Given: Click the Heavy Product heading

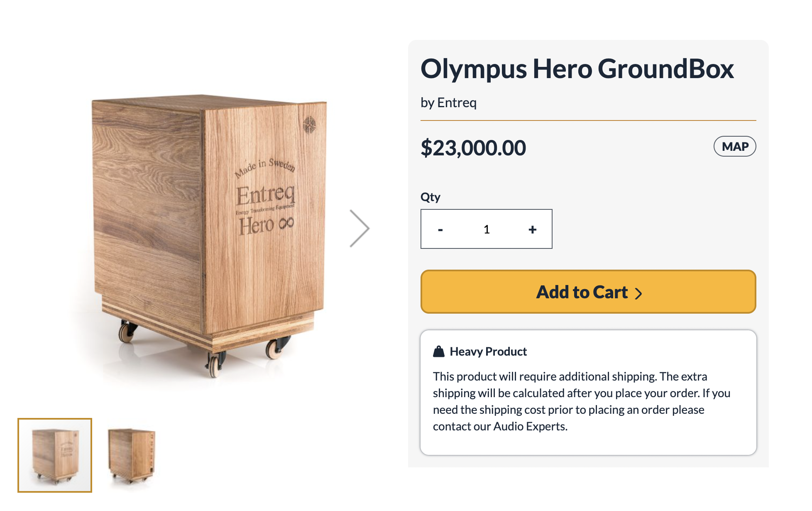Looking at the screenshot, I should 488,351.
